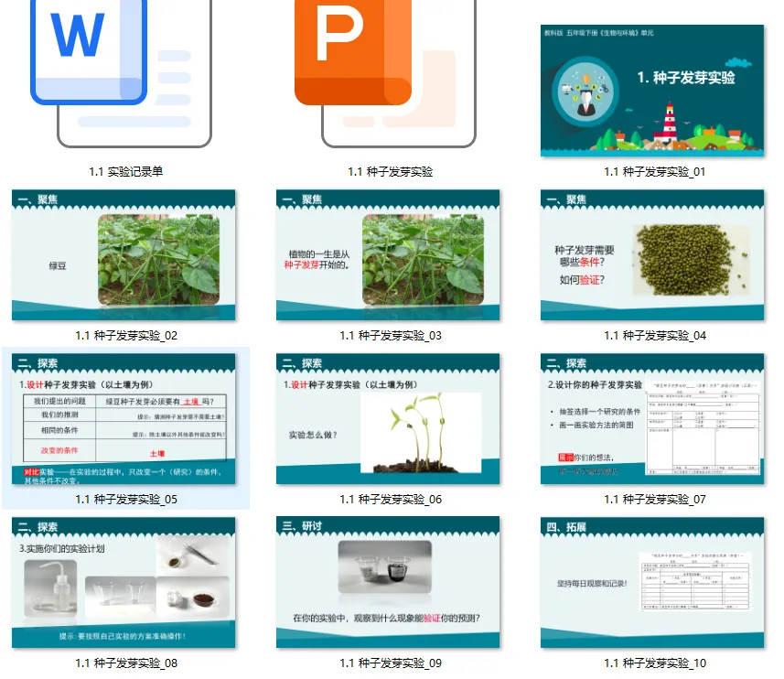
Task: Select slide 03 thumbnail about 种子发芽开始的
Action: point(388,255)
